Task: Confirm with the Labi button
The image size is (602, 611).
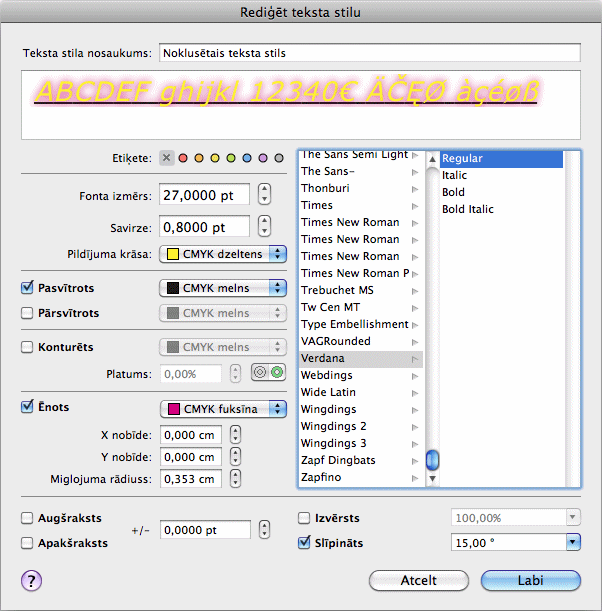Action: point(531,580)
